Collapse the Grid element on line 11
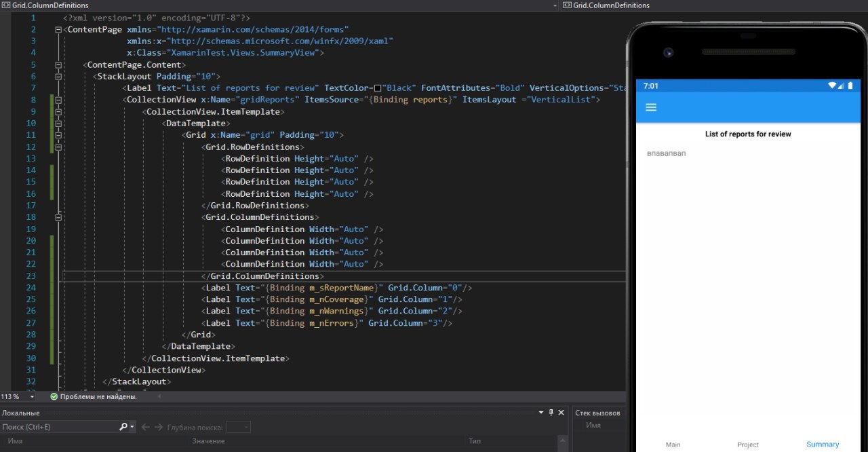The image size is (868, 452). pos(58,136)
